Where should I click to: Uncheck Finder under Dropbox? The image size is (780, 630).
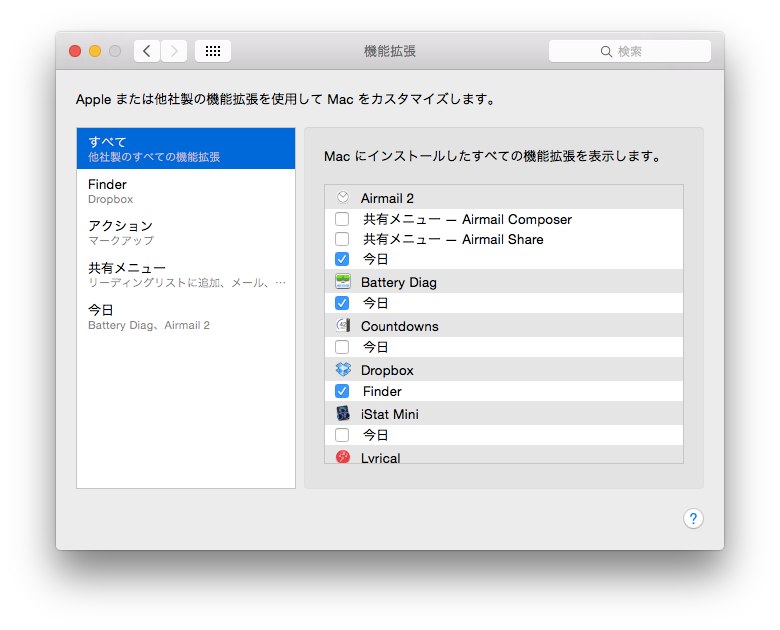342,391
